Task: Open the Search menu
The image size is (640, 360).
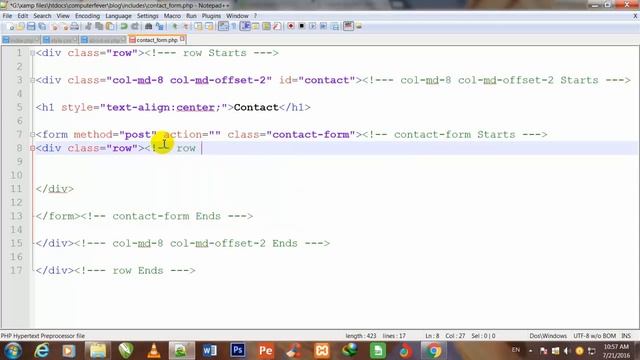Action: click(42, 16)
